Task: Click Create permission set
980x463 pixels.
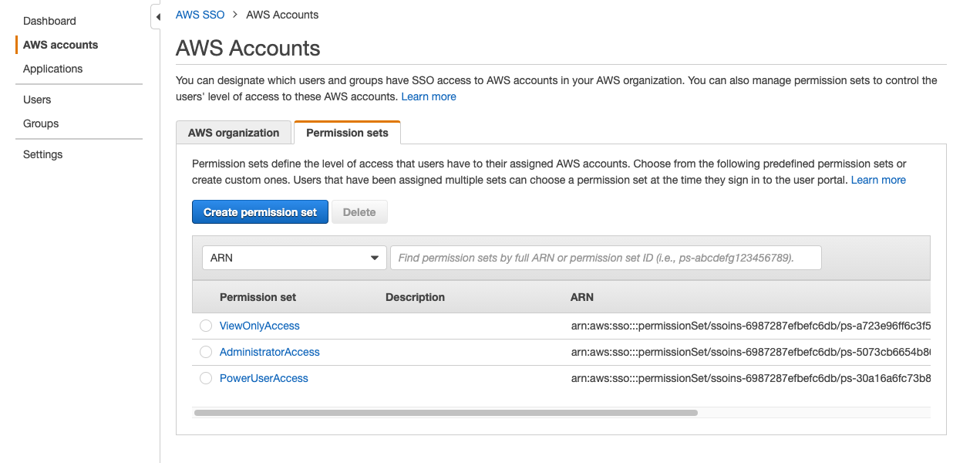Action: [260, 211]
